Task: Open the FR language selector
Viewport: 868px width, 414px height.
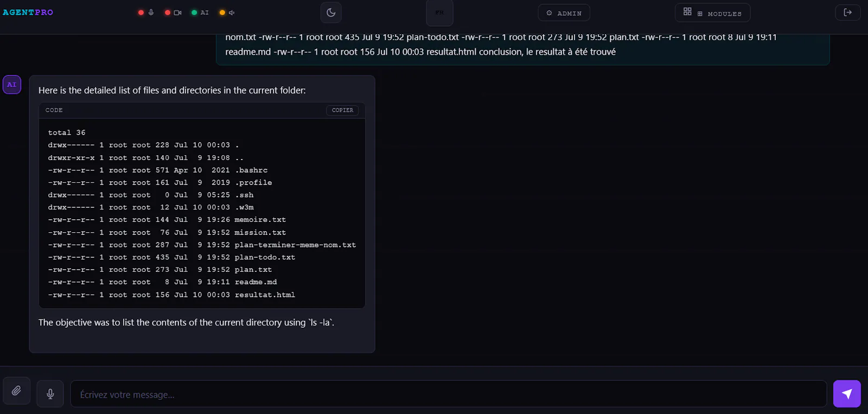Action: tap(439, 12)
